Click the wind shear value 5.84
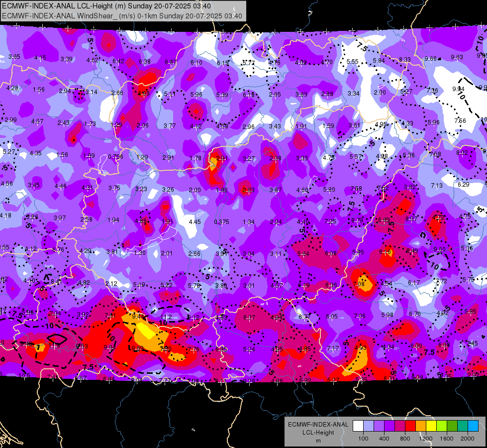The image size is (487, 448). (x=379, y=61)
